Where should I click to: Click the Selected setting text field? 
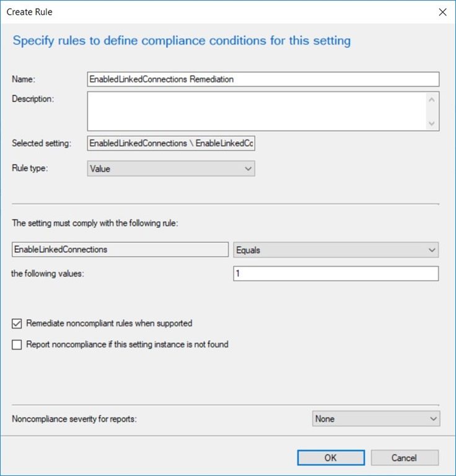(x=171, y=144)
